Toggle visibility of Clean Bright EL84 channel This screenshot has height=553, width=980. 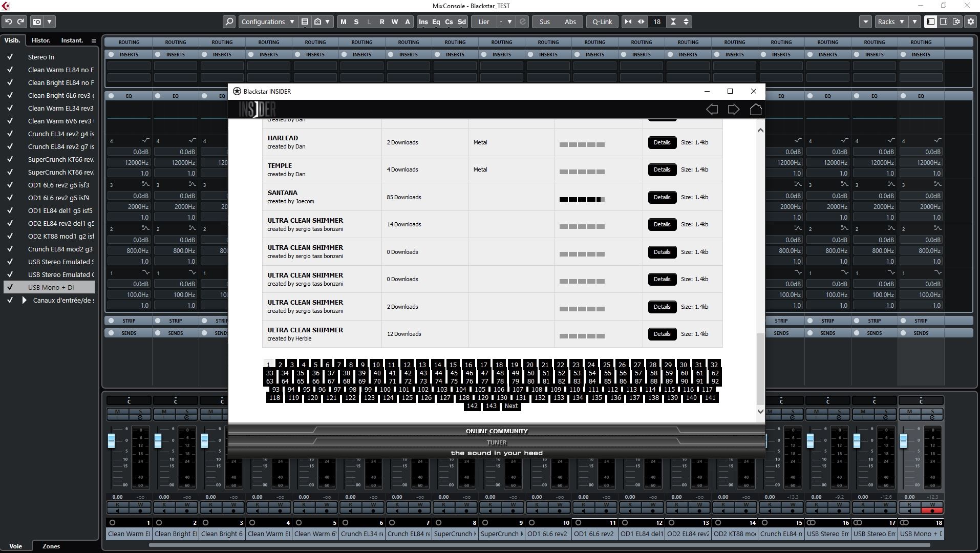(x=10, y=82)
